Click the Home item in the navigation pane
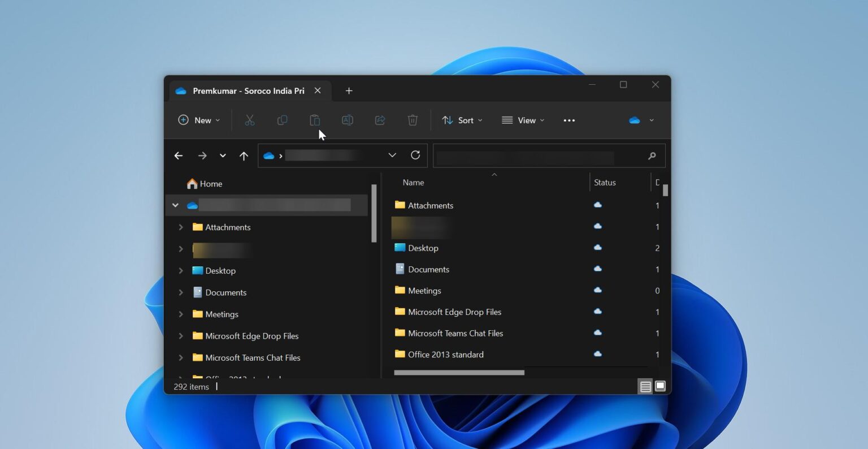Screen dimensions: 868x449 click(210, 183)
